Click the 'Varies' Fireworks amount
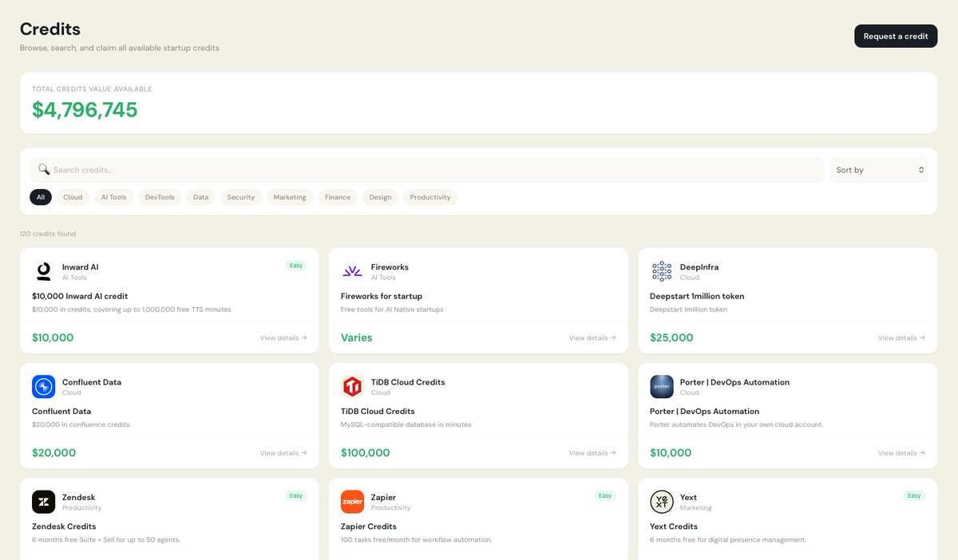 [x=357, y=337]
